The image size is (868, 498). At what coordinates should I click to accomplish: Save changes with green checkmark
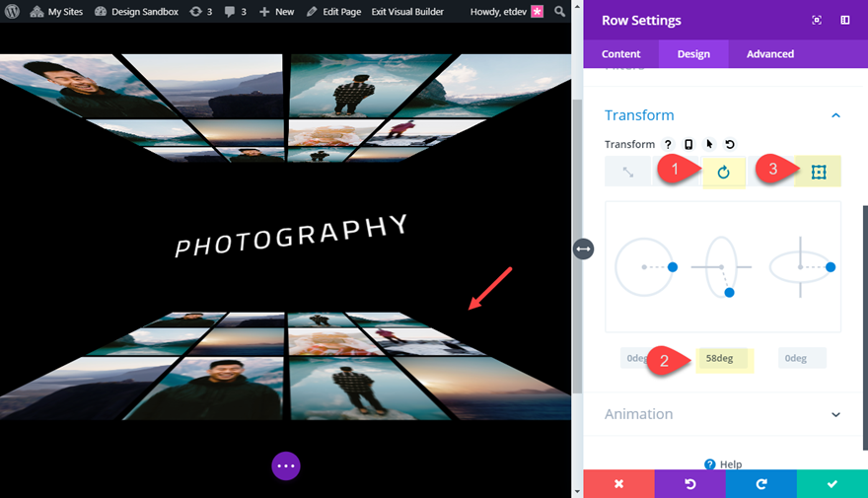point(832,484)
